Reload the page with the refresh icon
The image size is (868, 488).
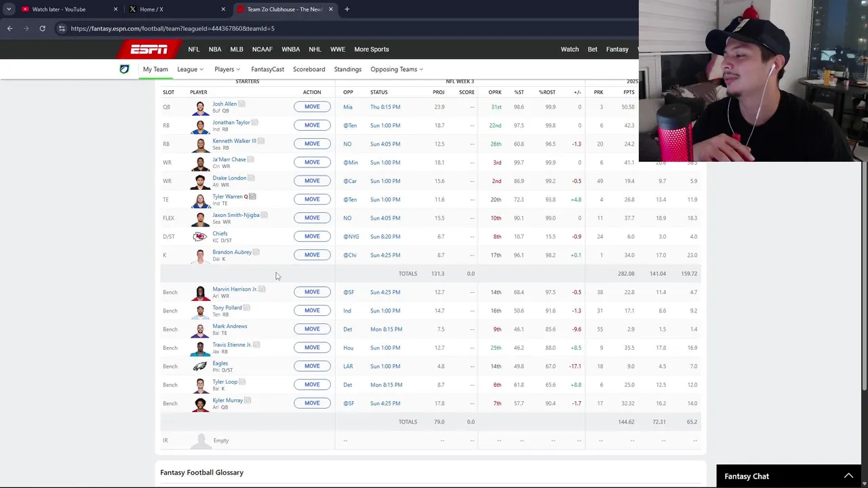click(x=42, y=28)
